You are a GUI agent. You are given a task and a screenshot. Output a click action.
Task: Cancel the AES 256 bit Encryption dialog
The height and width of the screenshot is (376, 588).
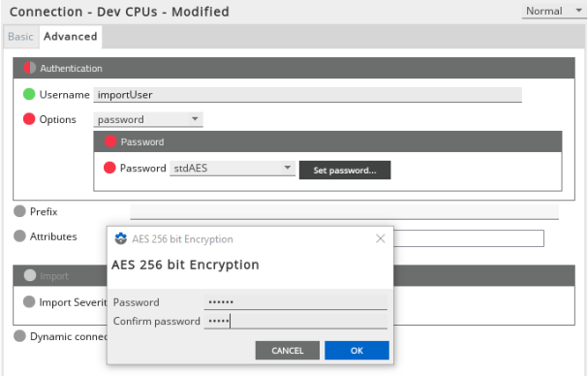[288, 350]
